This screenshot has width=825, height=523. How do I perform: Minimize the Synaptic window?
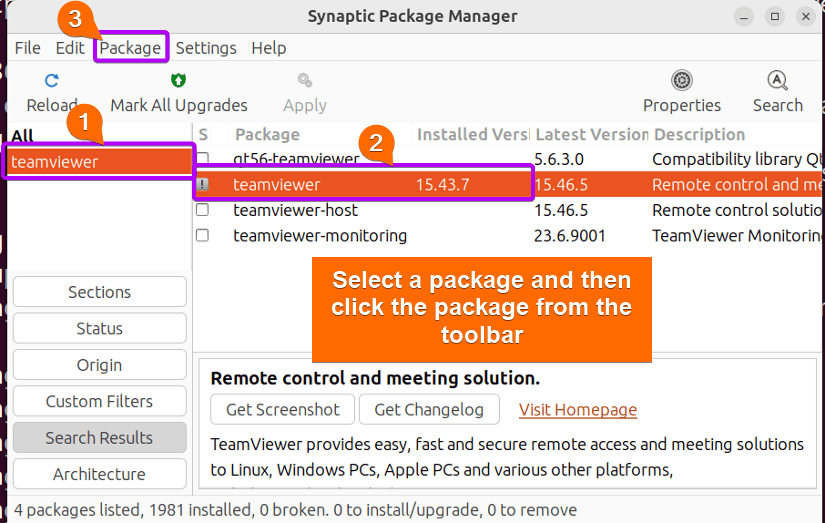tap(743, 17)
